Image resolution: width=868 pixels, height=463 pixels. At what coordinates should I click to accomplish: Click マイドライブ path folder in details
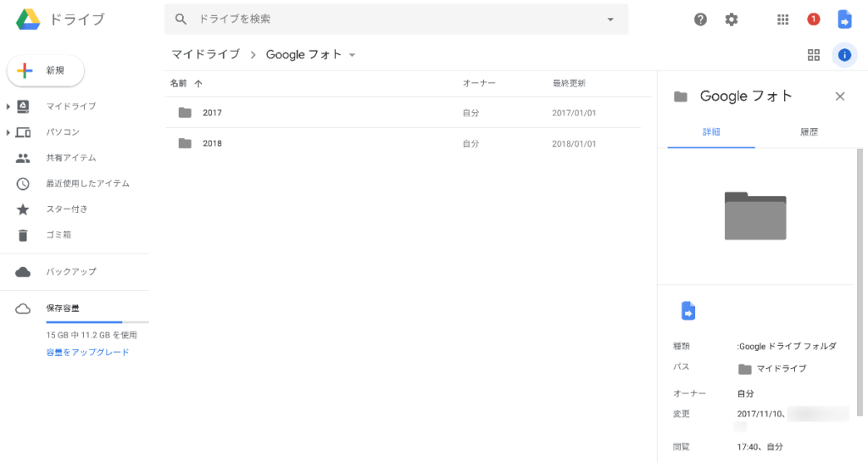(772, 369)
